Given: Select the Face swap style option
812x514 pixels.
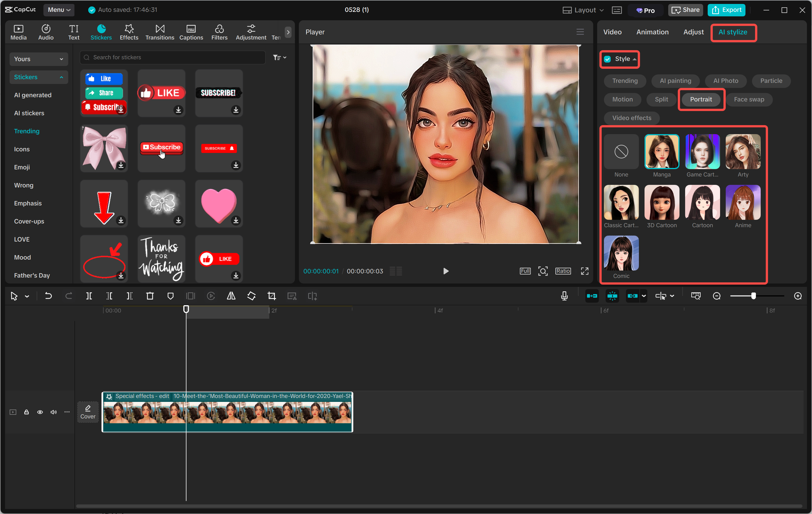Looking at the screenshot, I should tap(749, 99).
